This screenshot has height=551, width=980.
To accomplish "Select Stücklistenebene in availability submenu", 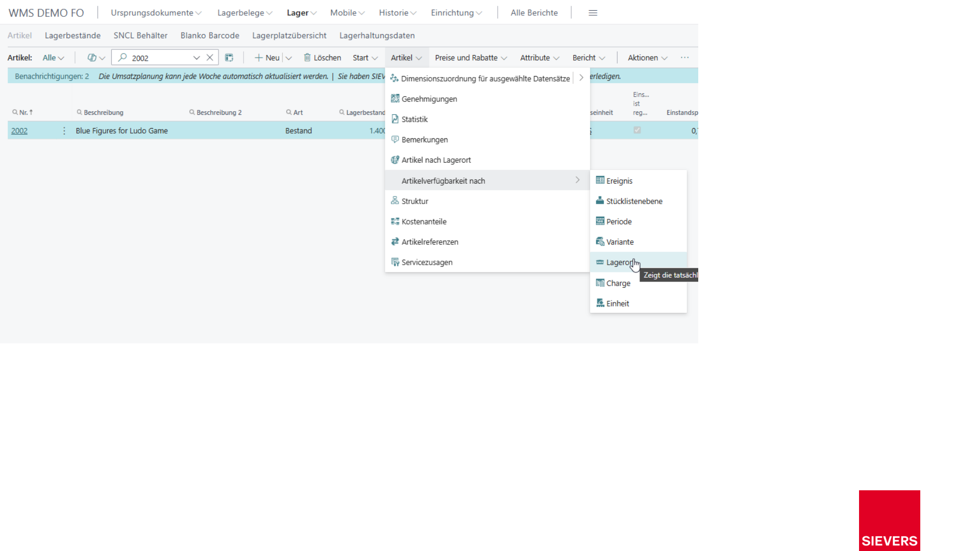I will [x=638, y=201].
